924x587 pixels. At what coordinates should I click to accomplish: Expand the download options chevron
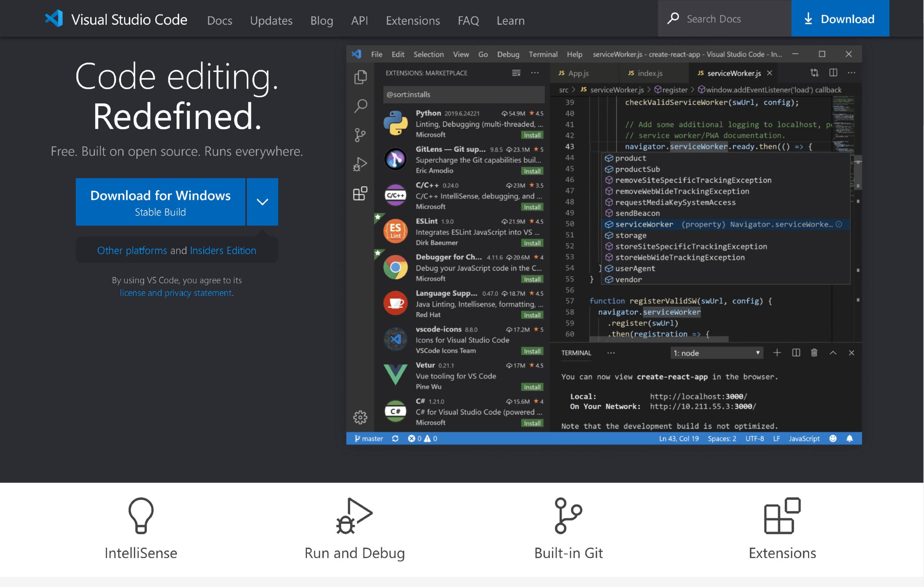click(262, 202)
